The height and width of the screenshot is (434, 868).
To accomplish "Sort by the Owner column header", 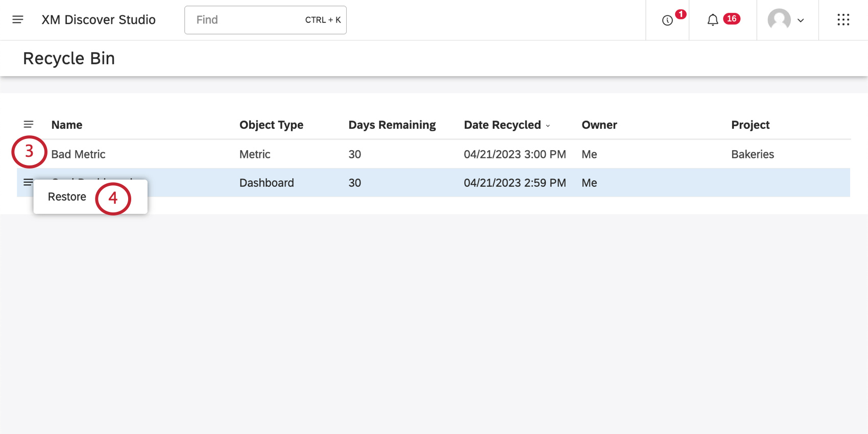I will (599, 125).
